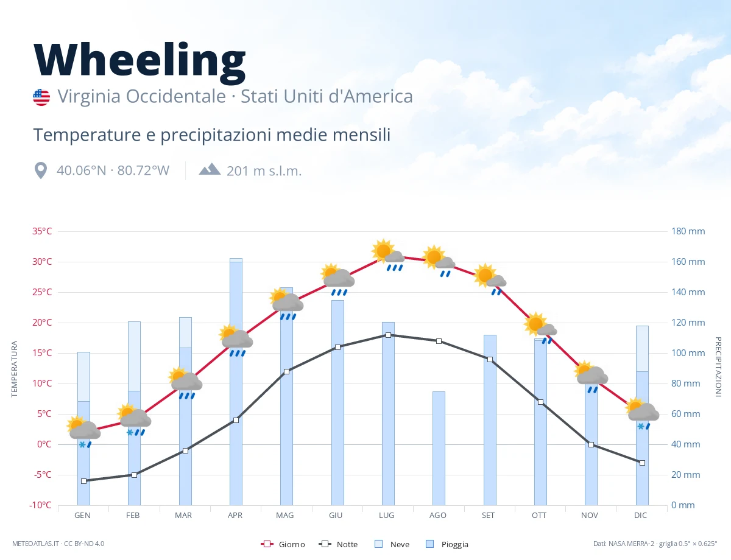Click the August weather icon
This screenshot has height=560, width=731.
(x=439, y=262)
